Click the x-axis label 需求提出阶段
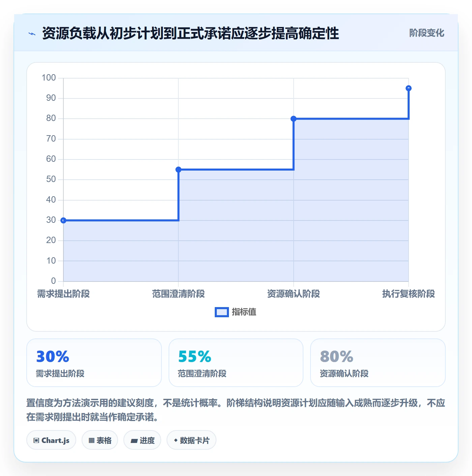 click(63, 294)
